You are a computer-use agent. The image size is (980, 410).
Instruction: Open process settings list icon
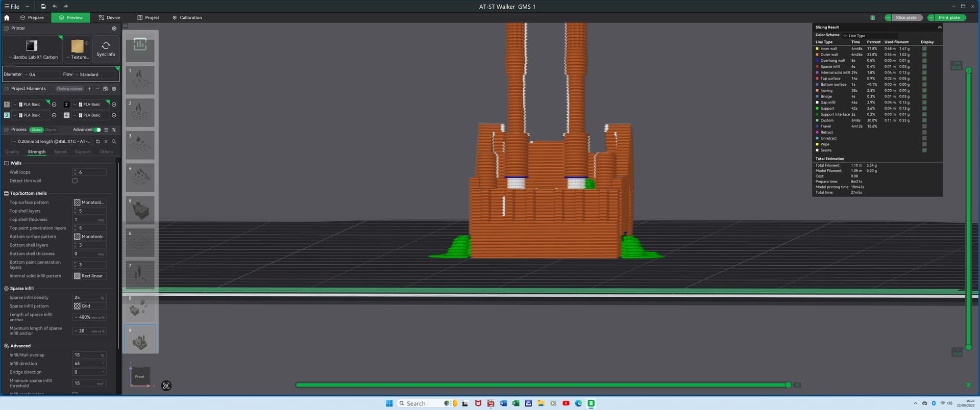click(x=106, y=130)
